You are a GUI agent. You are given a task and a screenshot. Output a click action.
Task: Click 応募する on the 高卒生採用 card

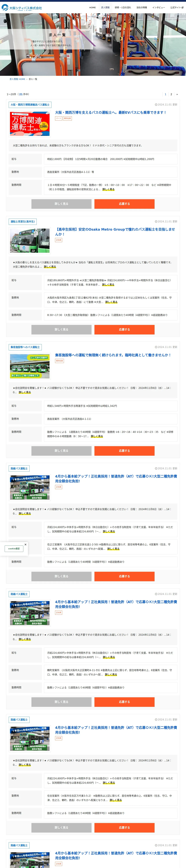[x=124, y=330]
